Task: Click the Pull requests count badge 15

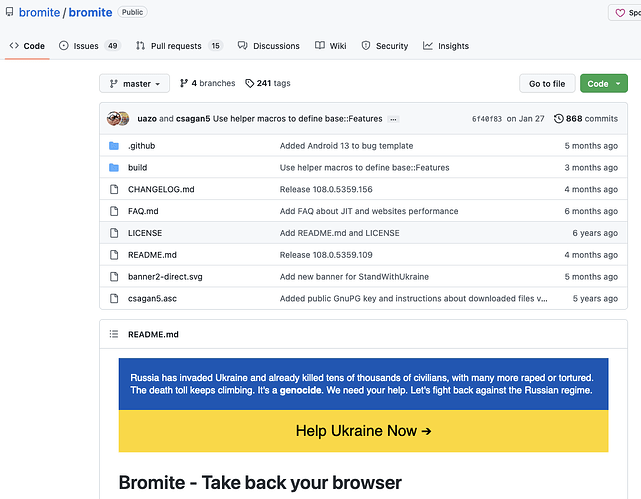Action: pyautogui.click(x=215, y=46)
